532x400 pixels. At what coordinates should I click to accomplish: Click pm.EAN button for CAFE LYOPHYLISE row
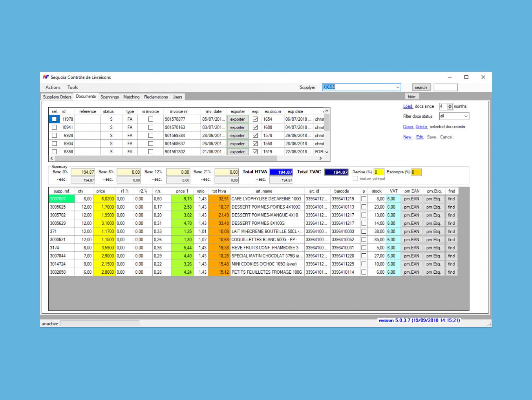coord(412,199)
